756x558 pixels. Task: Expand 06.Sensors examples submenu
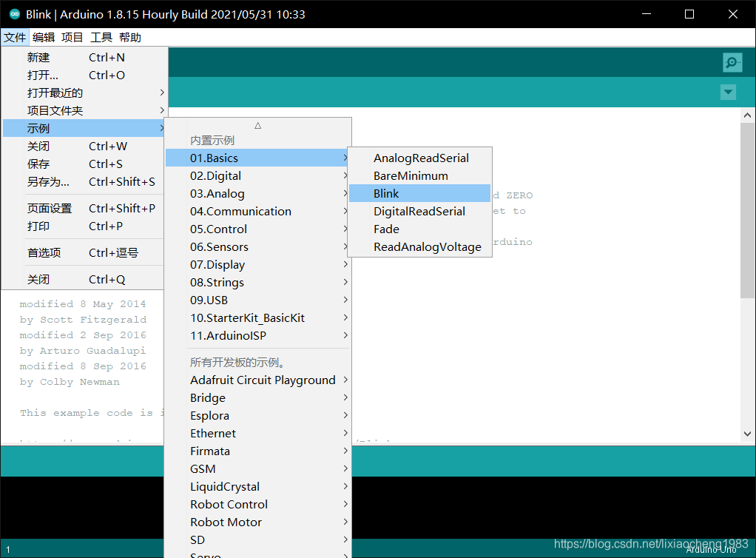point(257,247)
